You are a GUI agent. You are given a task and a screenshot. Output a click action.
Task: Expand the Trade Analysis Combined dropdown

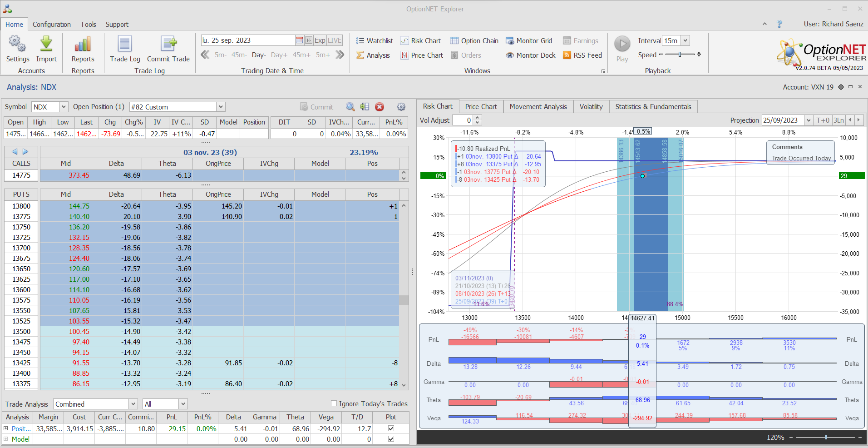coord(133,404)
